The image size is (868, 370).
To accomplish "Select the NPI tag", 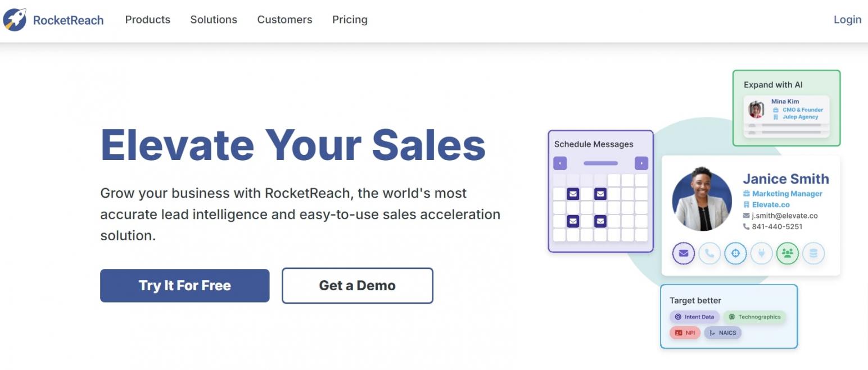I will pos(685,333).
